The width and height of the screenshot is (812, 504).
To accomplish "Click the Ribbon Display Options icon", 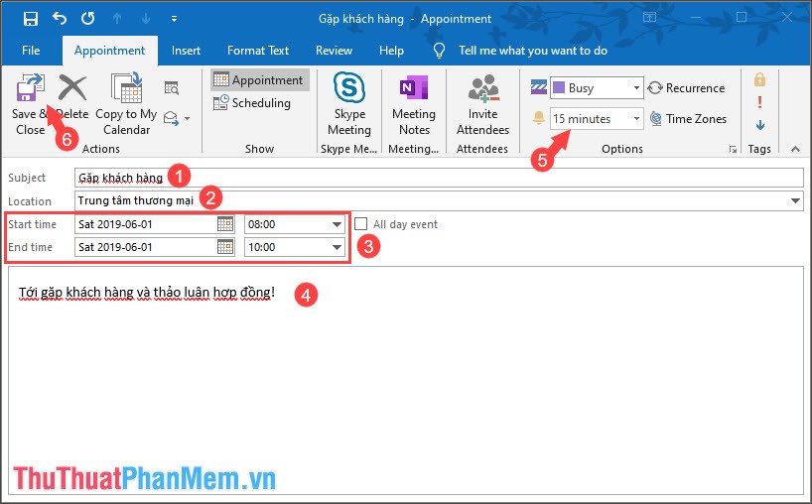I will (649, 18).
